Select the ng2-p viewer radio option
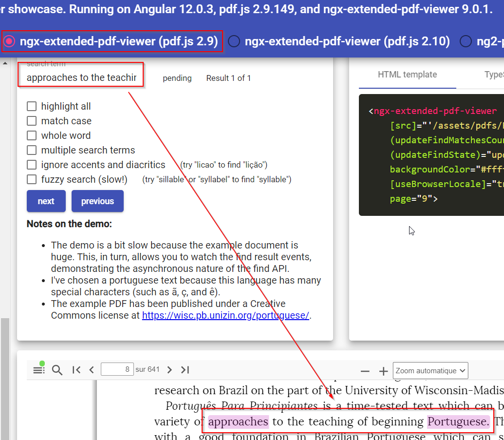 coord(466,41)
